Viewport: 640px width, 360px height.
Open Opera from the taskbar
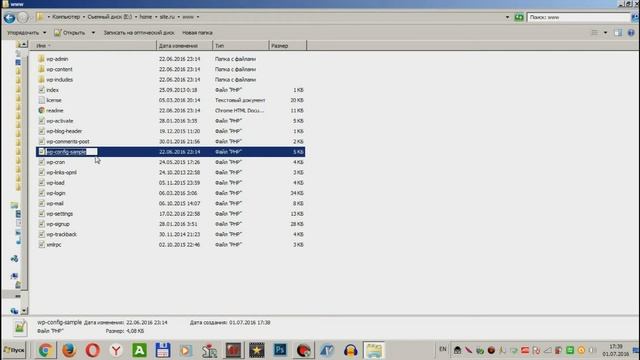[93, 350]
